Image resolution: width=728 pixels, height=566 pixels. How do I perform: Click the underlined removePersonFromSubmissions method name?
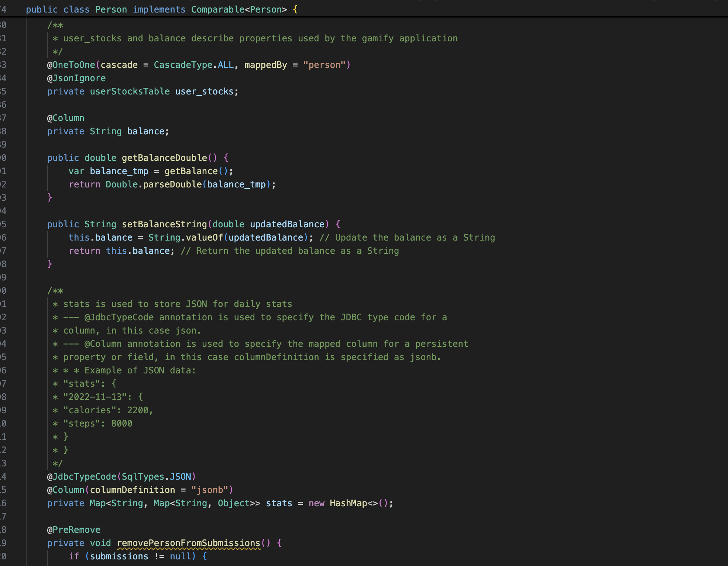(188, 543)
